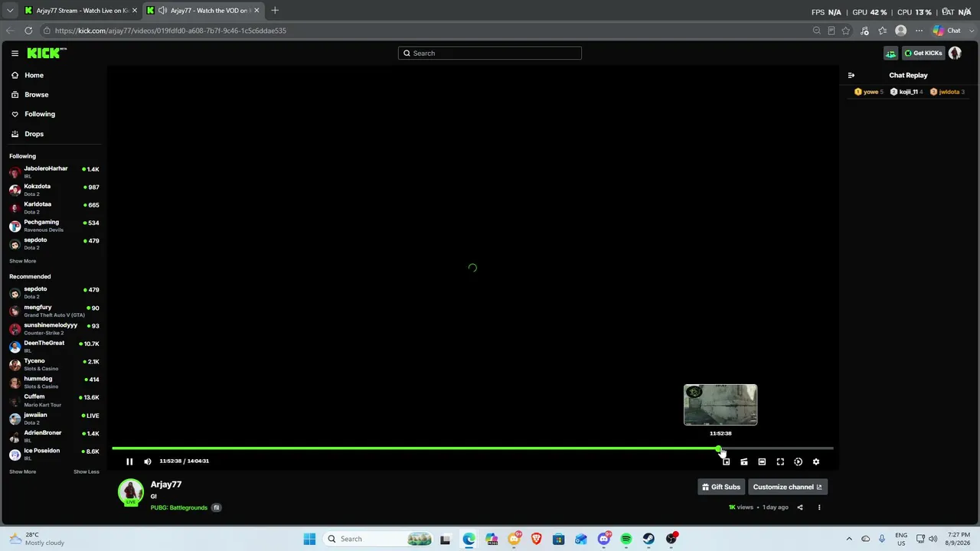Open JaboleroHarhar's channel
The image size is (980, 551).
coord(54,171)
